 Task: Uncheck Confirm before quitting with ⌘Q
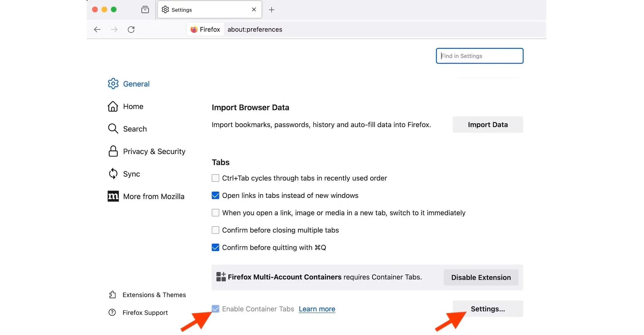coord(215,247)
